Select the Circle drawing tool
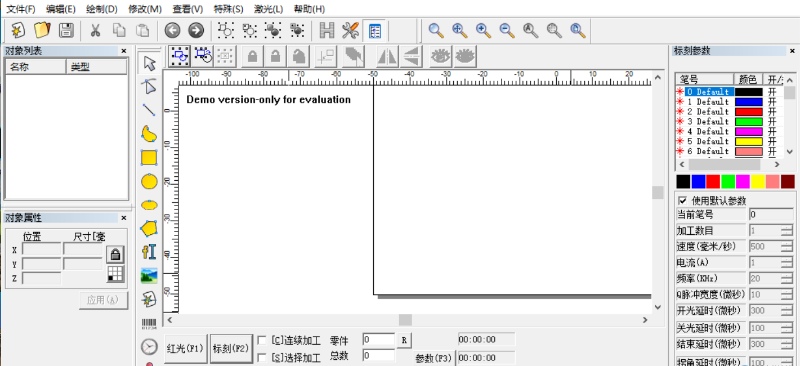Image resolution: width=800 pixels, height=366 pixels. (149, 181)
